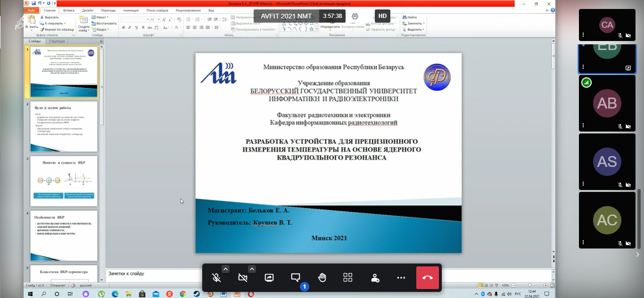Image resolution: width=644 pixels, height=298 pixels.
Task: End the call with red hang-up button
Action: (428, 278)
